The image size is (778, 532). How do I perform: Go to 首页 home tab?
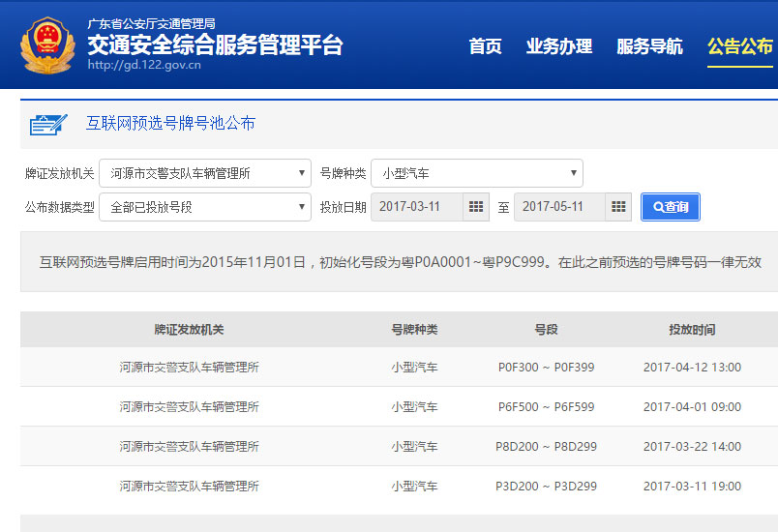pos(485,46)
